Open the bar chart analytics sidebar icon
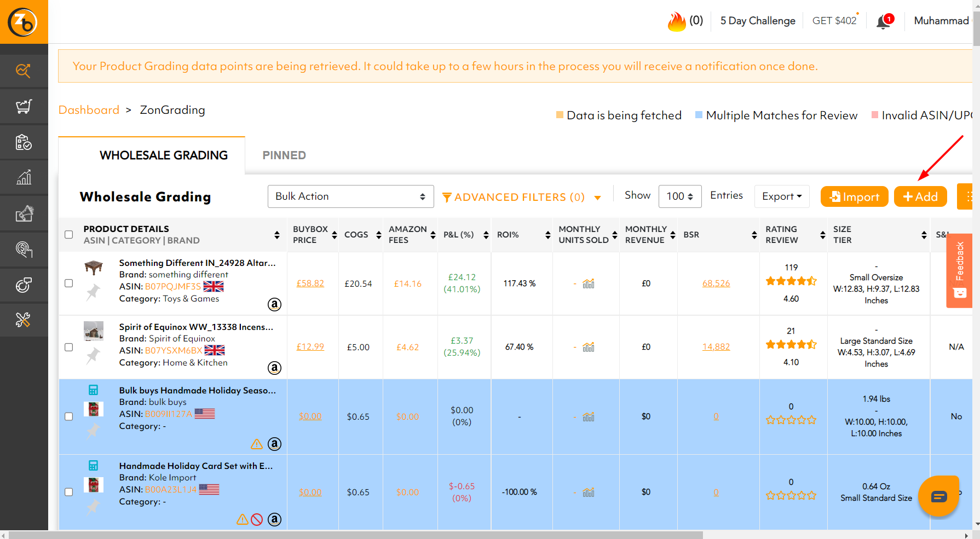The height and width of the screenshot is (539, 980). 24,177
